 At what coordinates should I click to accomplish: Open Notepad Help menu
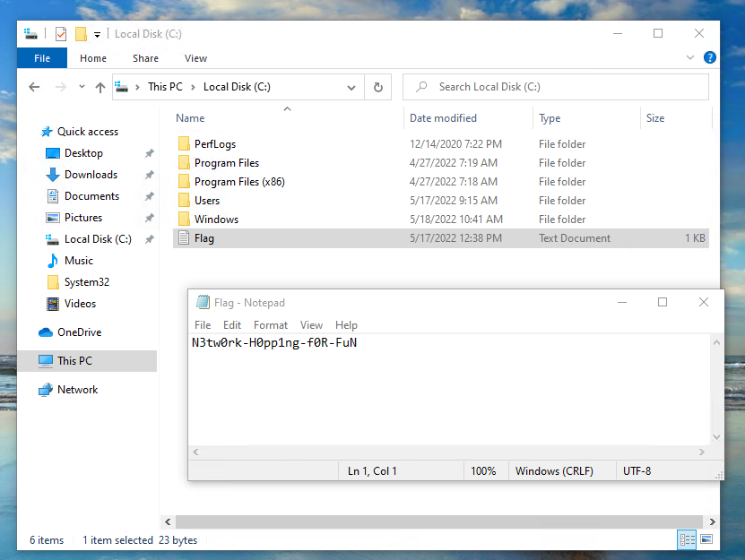(x=346, y=325)
